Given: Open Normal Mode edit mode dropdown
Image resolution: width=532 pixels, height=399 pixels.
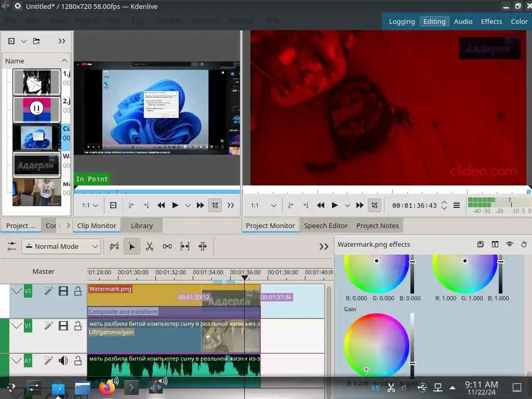Looking at the screenshot, I should [x=61, y=246].
